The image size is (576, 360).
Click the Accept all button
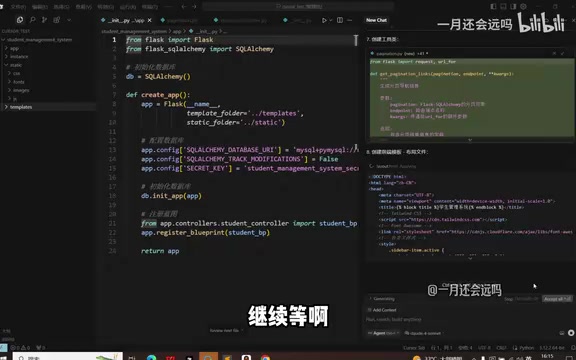pos(557,299)
